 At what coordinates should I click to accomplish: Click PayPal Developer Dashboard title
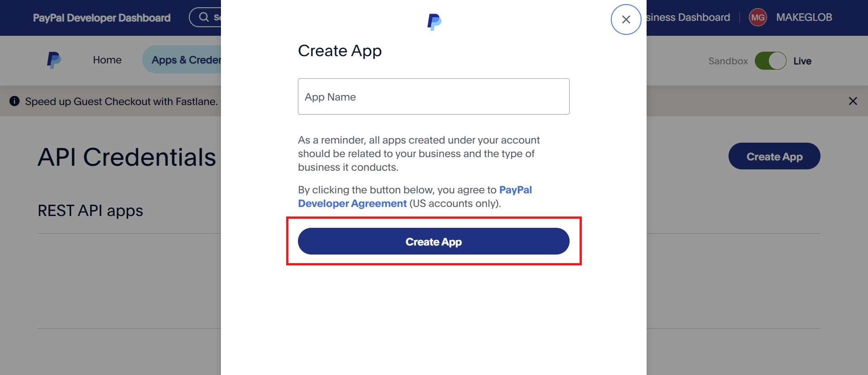[x=102, y=18]
